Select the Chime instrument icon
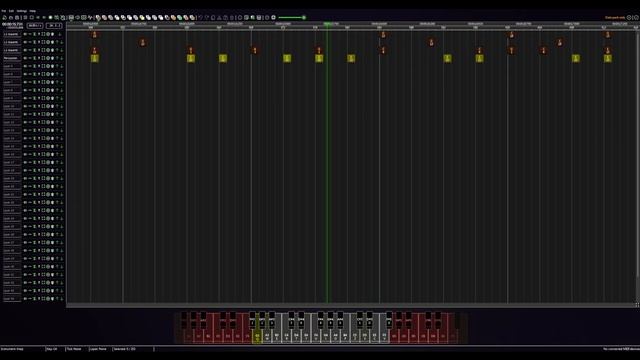 tap(148, 18)
